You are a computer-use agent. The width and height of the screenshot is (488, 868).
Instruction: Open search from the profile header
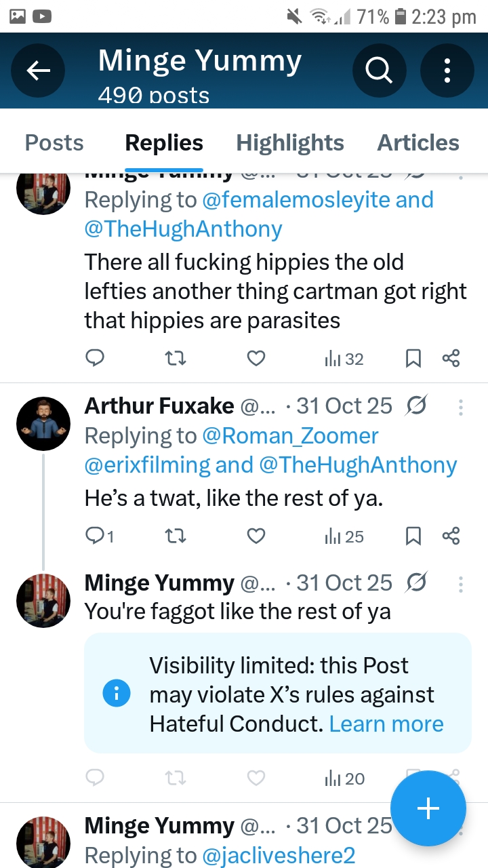click(x=379, y=71)
